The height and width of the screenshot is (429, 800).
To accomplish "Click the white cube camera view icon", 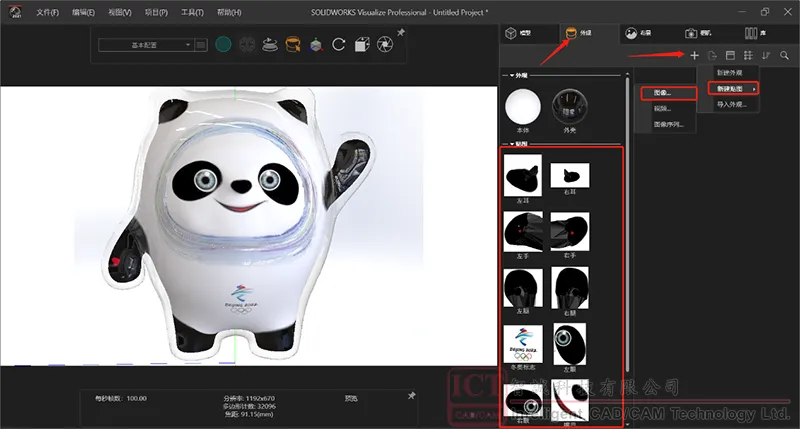I will (362, 45).
